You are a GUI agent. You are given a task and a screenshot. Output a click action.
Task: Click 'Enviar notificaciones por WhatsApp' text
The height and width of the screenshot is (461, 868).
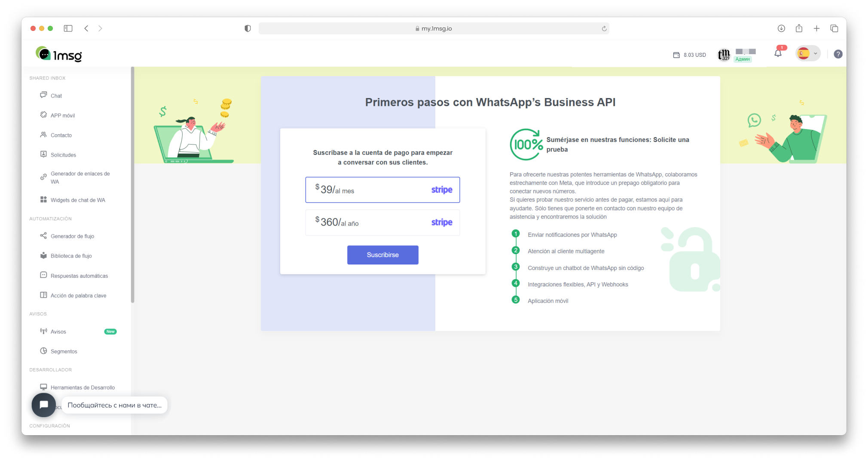[572, 235]
